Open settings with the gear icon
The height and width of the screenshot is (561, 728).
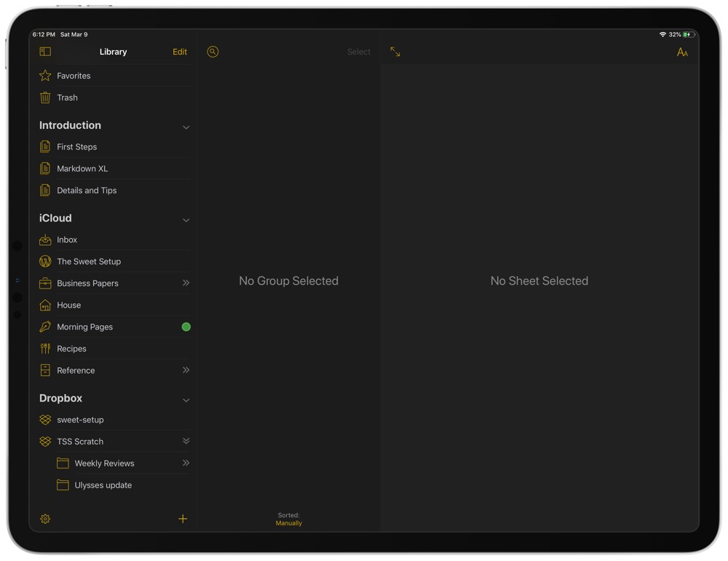coord(45,519)
